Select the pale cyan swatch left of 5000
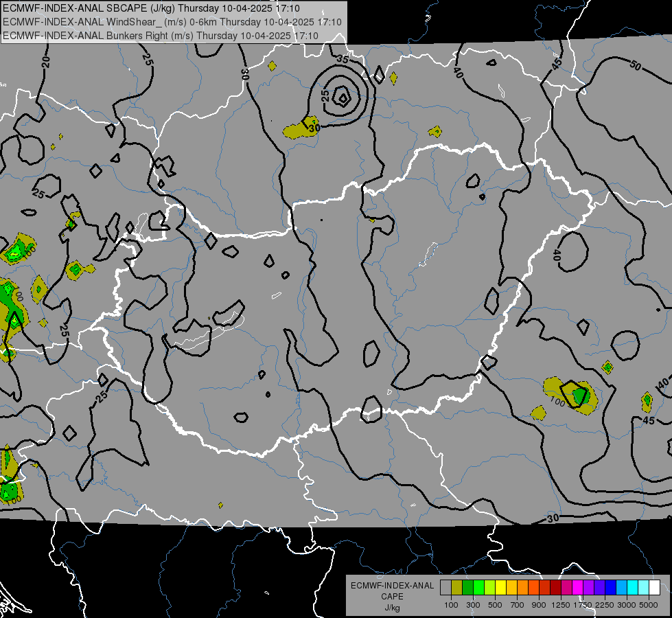Viewport: 672px width, 618px height. coord(643,588)
